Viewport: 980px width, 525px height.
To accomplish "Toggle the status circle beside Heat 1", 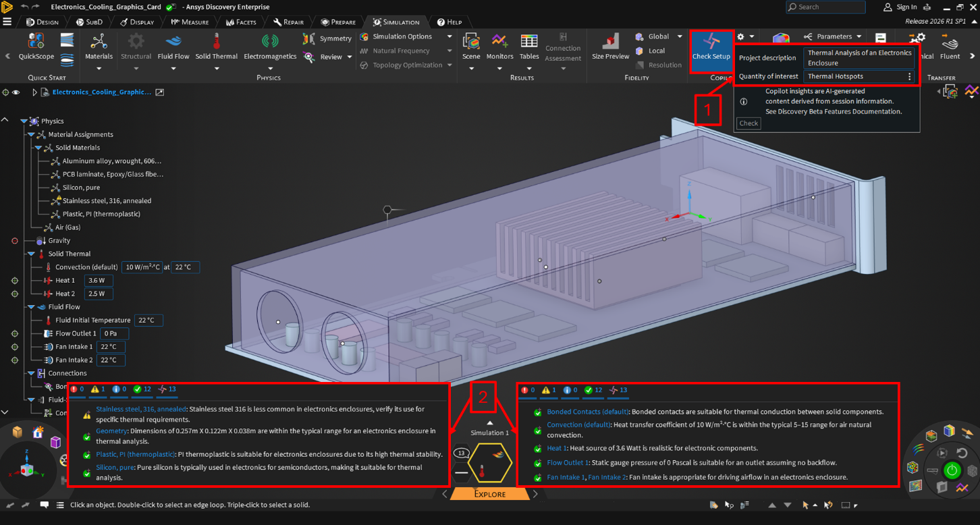I will [x=15, y=281].
